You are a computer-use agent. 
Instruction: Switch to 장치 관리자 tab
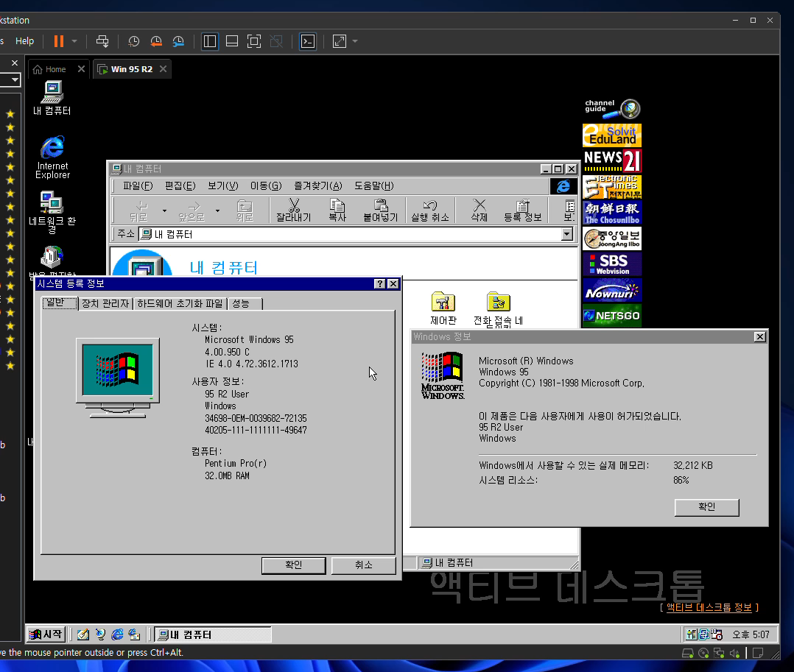pyautogui.click(x=105, y=303)
